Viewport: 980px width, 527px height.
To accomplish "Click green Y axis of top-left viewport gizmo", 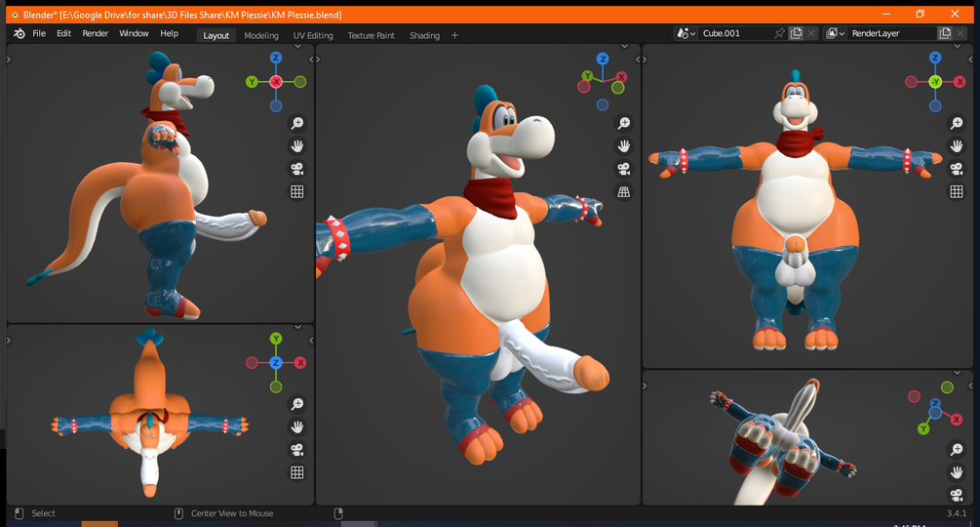I will click(x=252, y=82).
